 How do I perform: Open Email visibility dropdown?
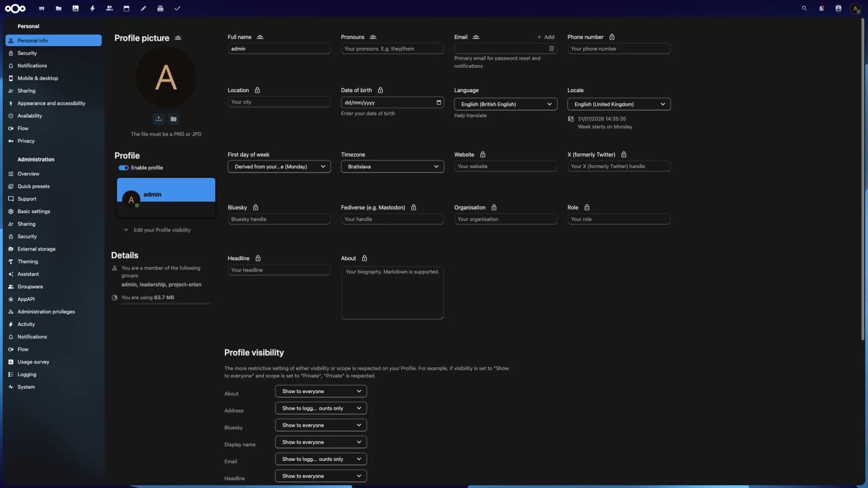(321, 459)
